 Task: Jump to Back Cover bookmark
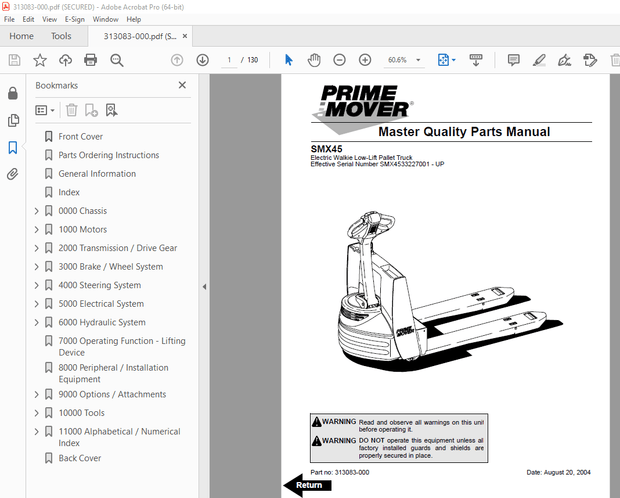[79, 458]
